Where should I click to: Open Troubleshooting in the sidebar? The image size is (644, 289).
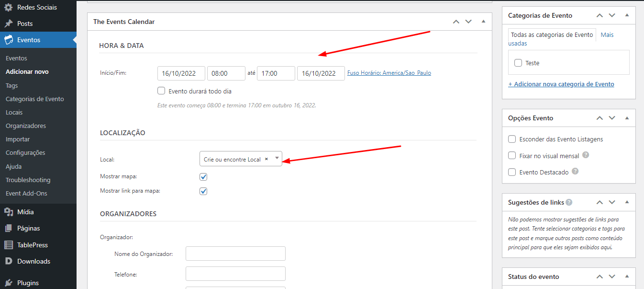(x=28, y=180)
